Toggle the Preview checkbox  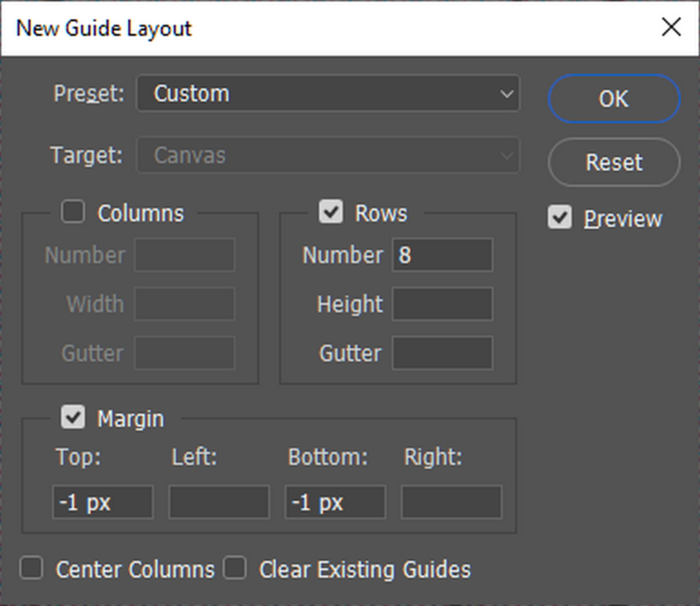click(560, 218)
